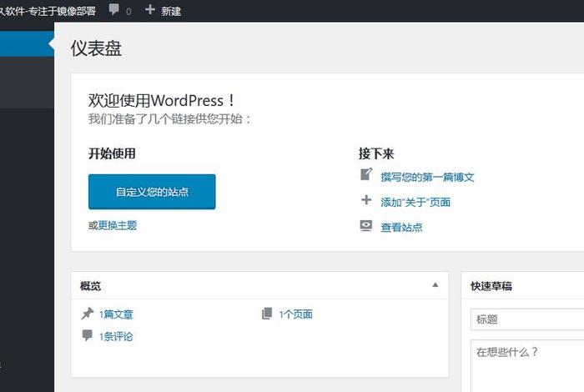Open the 更换主题 link

(118, 225)
